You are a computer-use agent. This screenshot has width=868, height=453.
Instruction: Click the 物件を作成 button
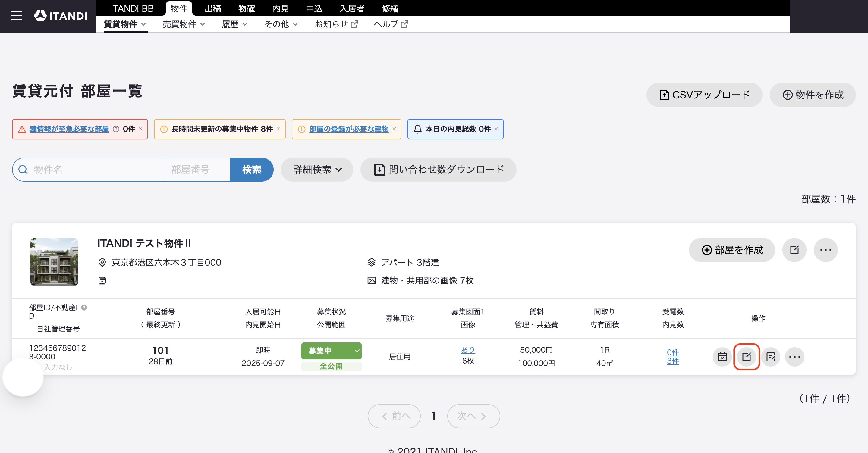(813, 95)
